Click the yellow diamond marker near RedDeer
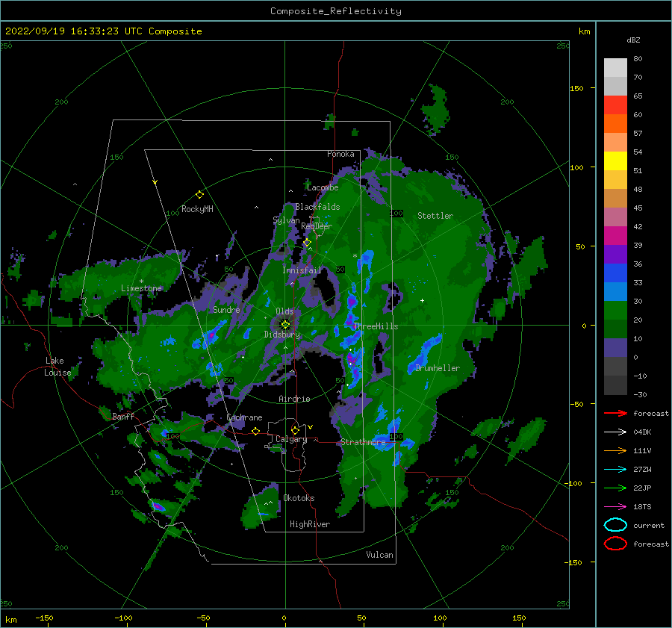Screen dimensions: 672x628 [307, 243]
